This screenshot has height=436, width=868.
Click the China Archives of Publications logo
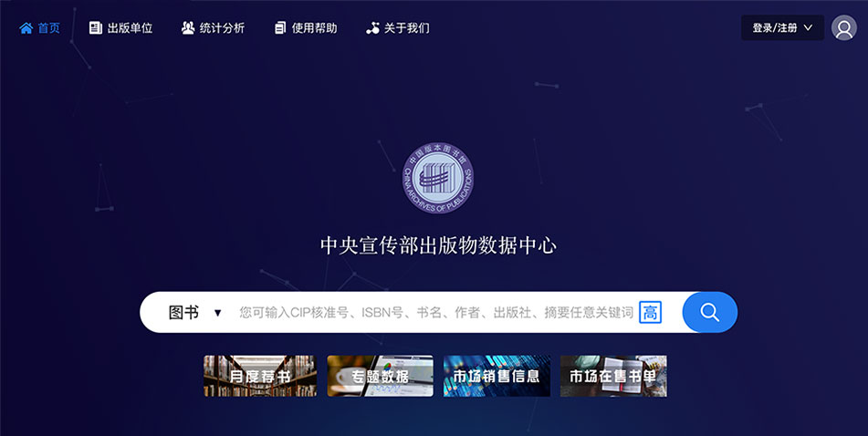pos(438,178)
